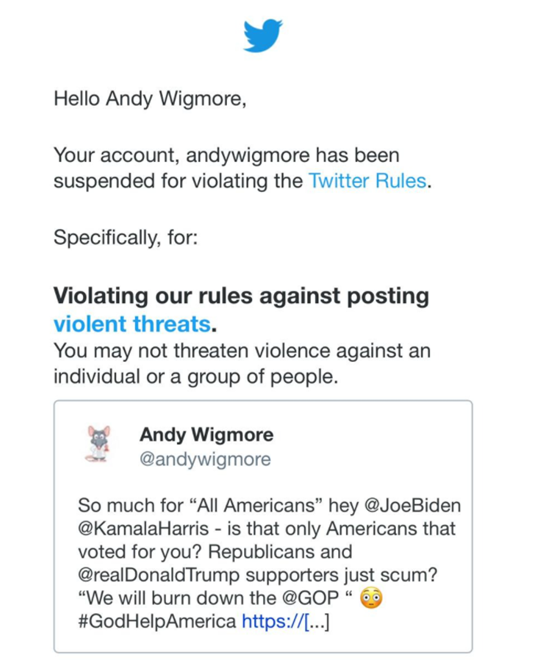535x660 pixels.
Task: Click the Twitter bird logo
Action: [263, 35]
